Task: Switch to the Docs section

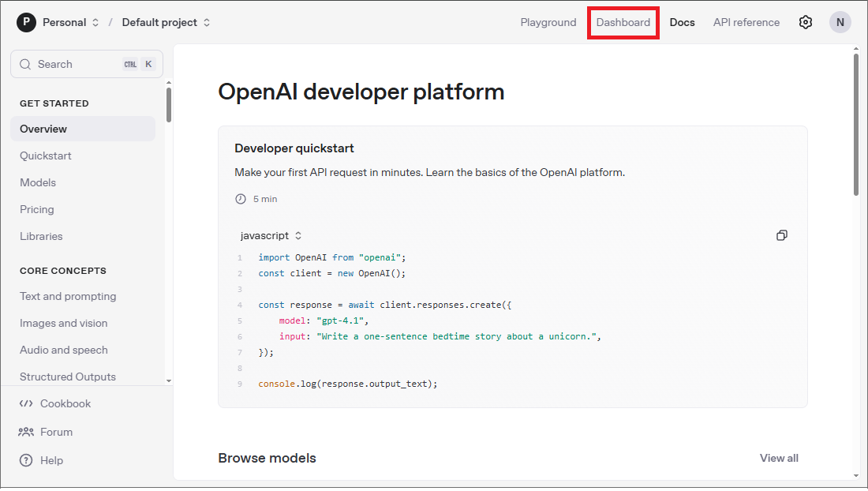Action: click(682, 22)
